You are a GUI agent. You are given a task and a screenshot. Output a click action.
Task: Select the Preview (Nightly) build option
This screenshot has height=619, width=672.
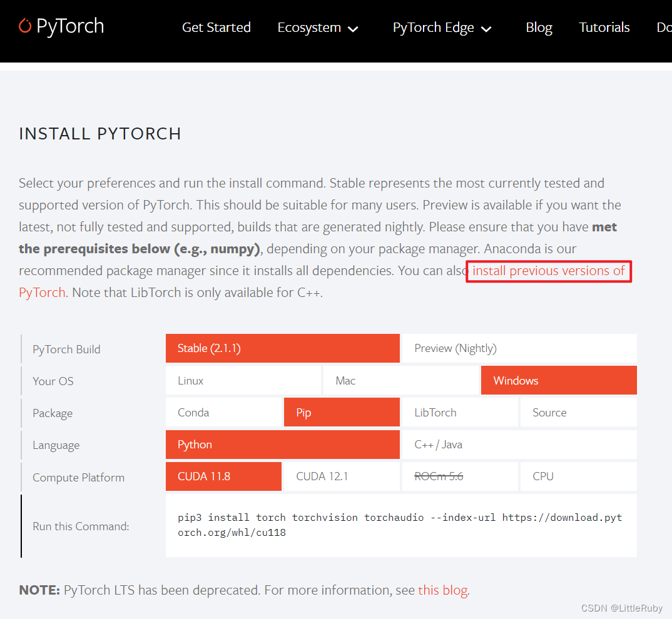click(x=519, y=348)
